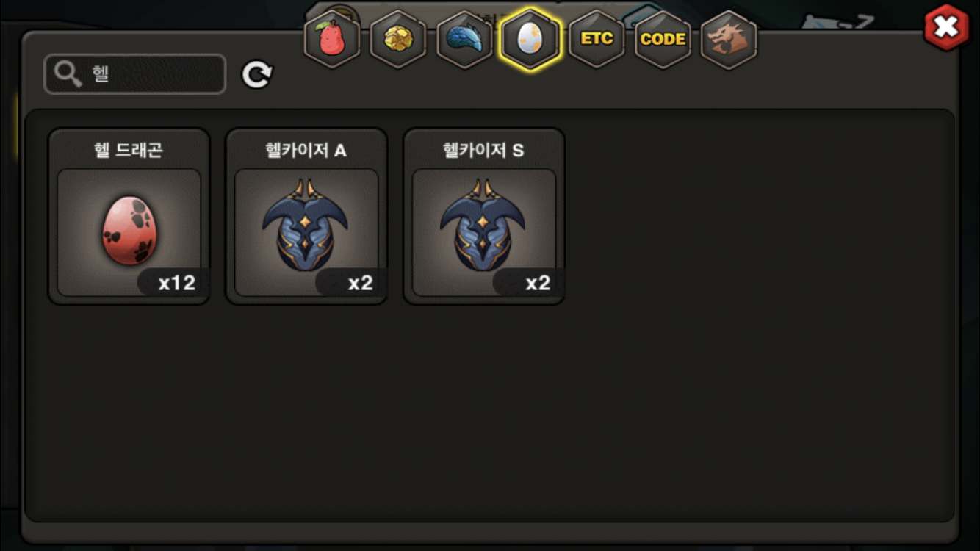The image size is (980, 551).
Task: Open the red fruit food tab
Action: [332, 39]
